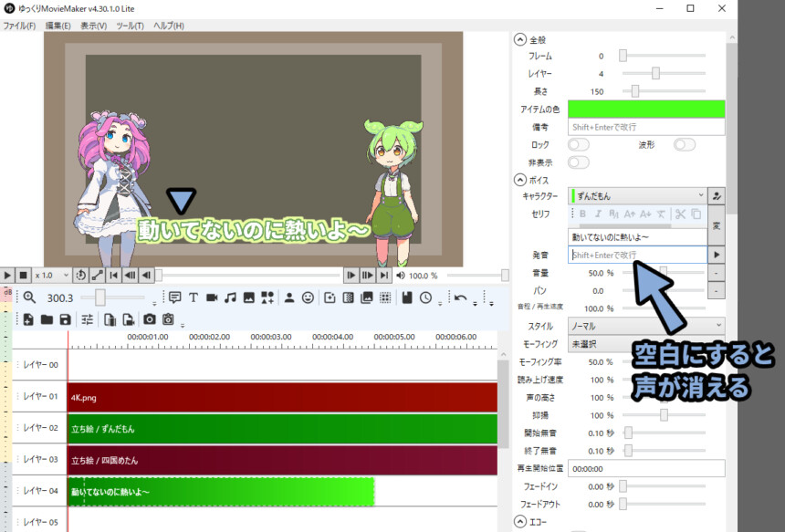Viewport: 785px width, 532px height.
Task: Save the project with floppy disk icon
Action: tap(66, 319)
